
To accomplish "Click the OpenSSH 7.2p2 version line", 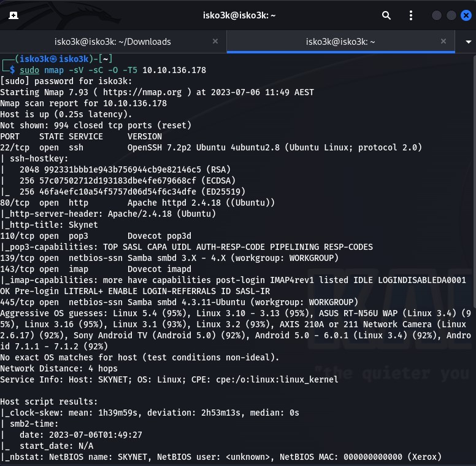I will [274, 147].
